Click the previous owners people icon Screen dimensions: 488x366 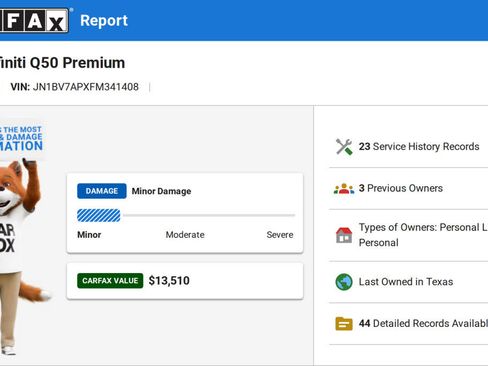[x=344, y=189]
